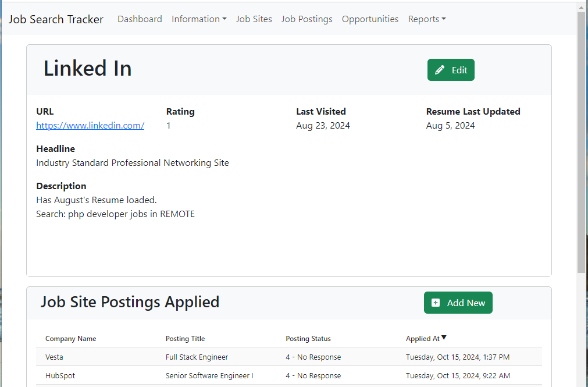Click the Job Site Postings Applied heading
Image resolution: width=588 pixels, height=387 pixels.
coord(130,302)
